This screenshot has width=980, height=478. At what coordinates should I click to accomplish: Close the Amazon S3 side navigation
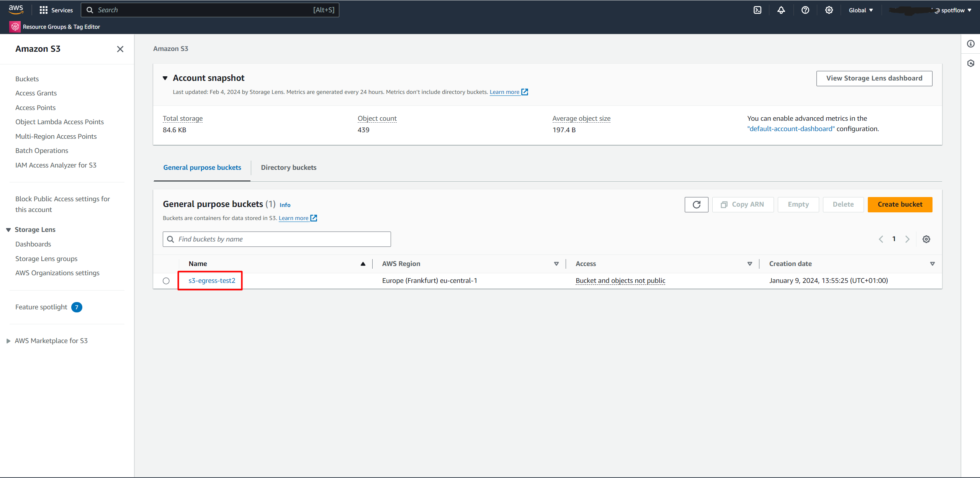(x=120, y=49)
